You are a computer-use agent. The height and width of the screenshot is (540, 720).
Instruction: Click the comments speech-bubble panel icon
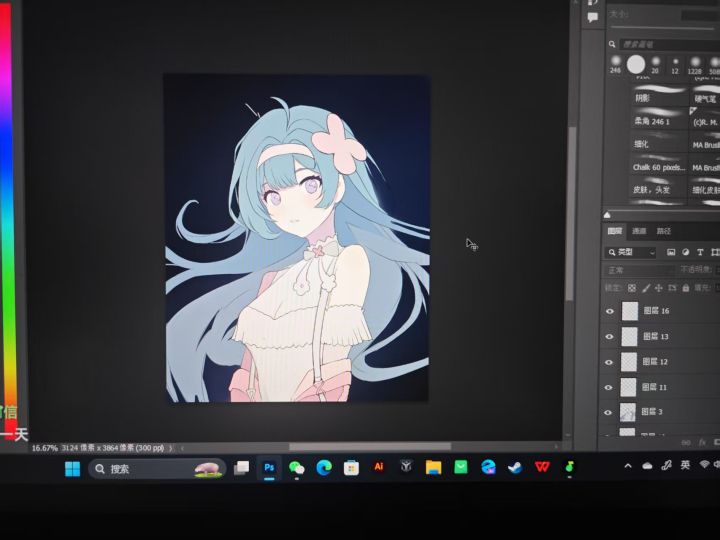(x=592, y=17)
